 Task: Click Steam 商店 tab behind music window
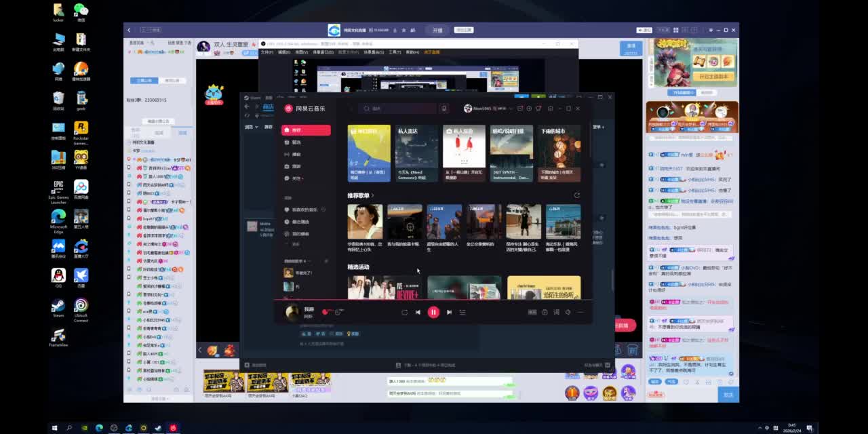click(269, 107)
